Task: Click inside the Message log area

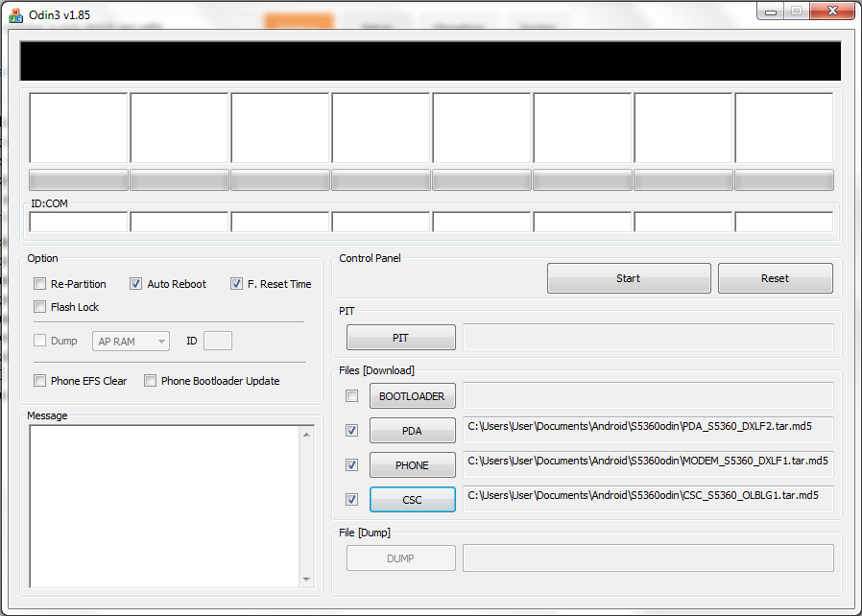Action: point(165,506)
